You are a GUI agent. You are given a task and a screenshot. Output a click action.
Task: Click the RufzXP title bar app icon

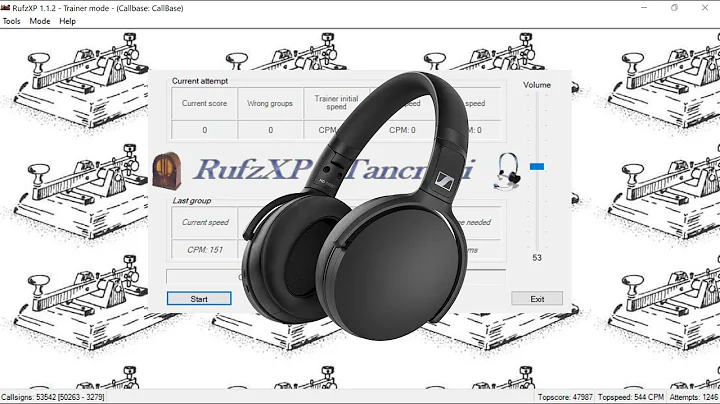click(x=6, y=8)
